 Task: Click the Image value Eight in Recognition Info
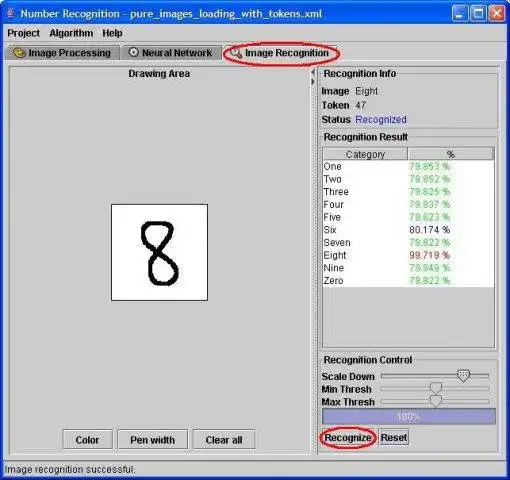point(366,91)
